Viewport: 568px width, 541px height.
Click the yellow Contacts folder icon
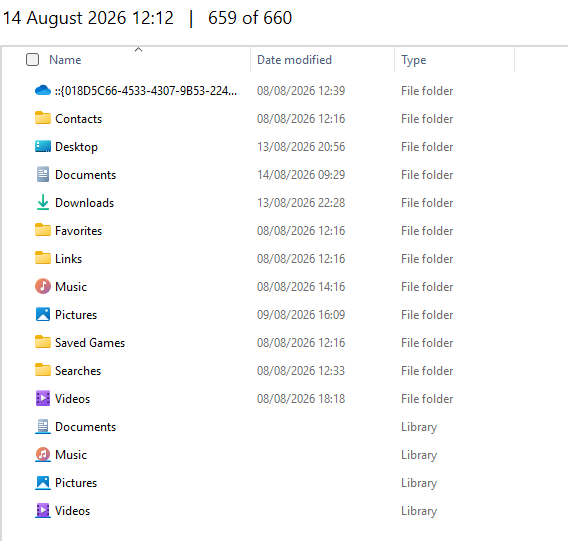[x=43, y=118]
